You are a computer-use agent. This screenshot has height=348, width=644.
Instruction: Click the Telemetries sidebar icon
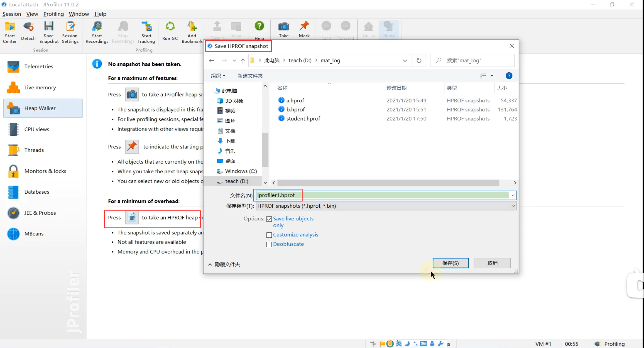click(x=13, y=66)
